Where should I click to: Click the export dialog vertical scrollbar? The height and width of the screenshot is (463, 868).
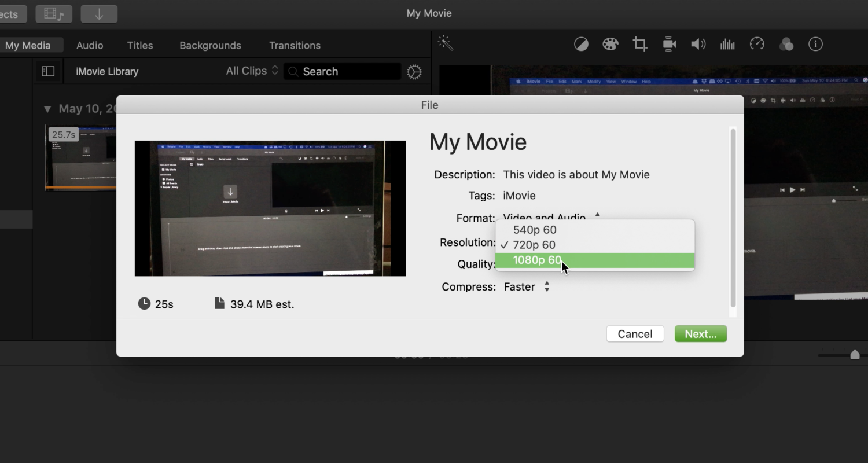click(x=733, y=218)
